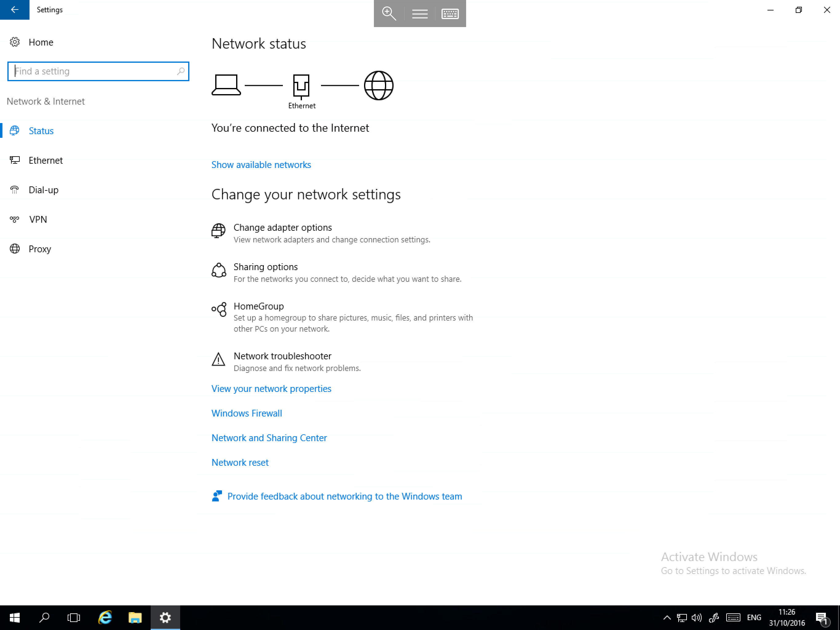This screenshot has width=840, height=630.
Task: Click the Settings search input field
Action: coord(98,71)
